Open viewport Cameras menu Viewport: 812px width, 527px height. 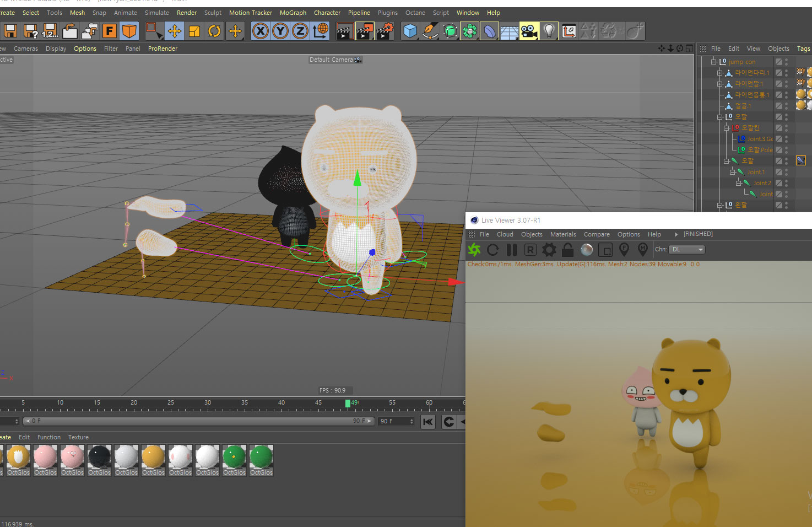26,49
